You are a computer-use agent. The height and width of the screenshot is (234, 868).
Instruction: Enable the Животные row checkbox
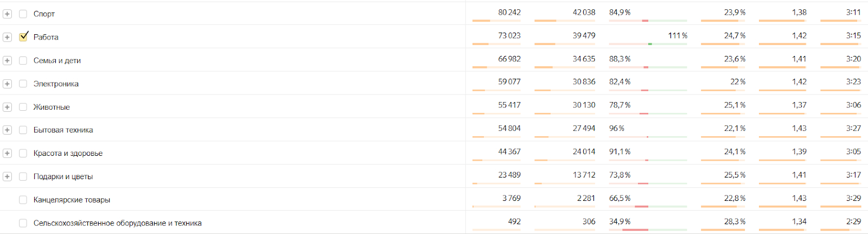(23, 107)
